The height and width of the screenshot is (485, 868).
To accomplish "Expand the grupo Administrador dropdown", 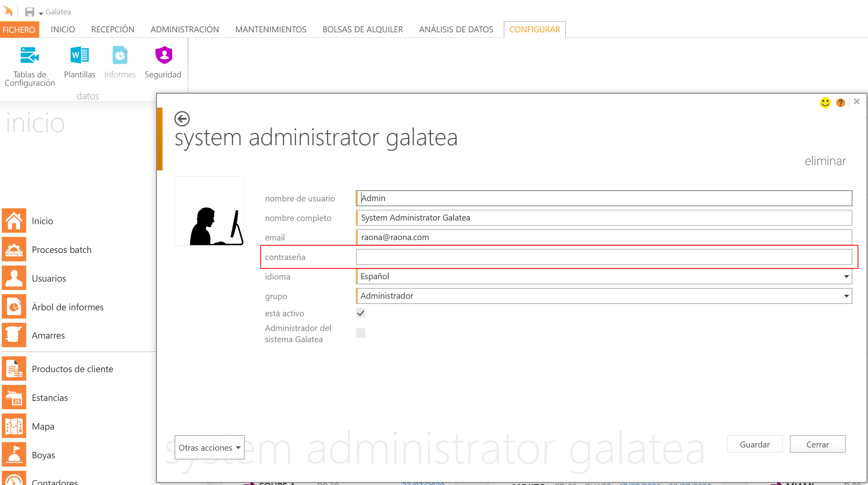I will click(846, 296).
